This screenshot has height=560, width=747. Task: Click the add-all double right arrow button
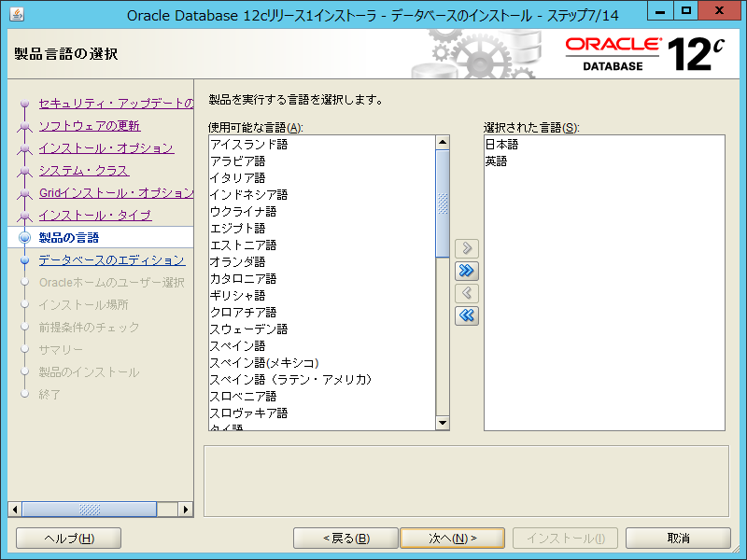pyautogui.click(x=467, y=271)
